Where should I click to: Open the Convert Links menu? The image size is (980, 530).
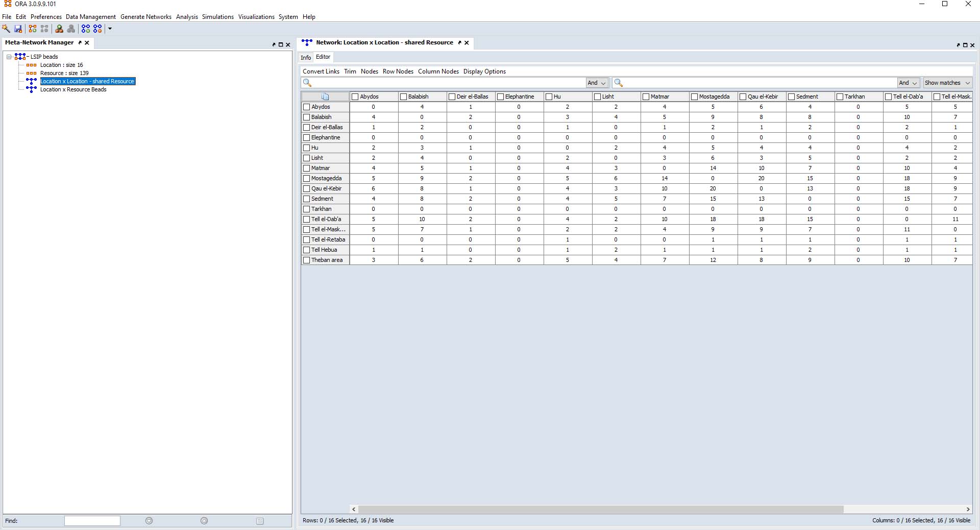pos(321,71)
